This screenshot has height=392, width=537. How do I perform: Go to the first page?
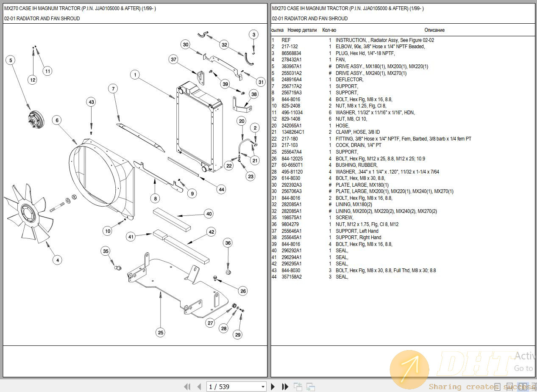188,386
